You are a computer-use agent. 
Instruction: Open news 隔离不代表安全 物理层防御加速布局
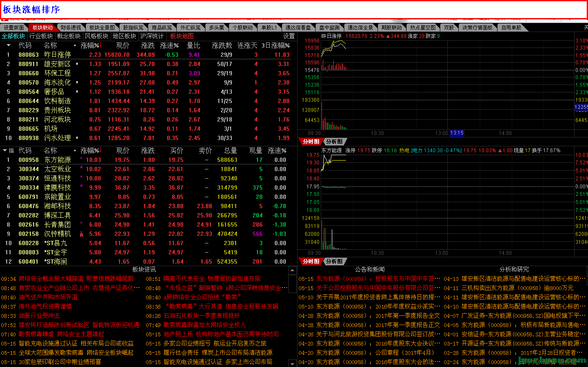212,279
